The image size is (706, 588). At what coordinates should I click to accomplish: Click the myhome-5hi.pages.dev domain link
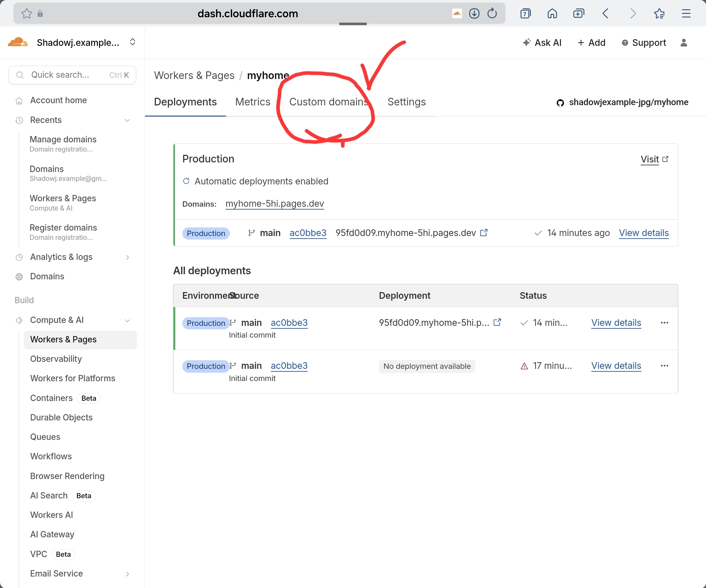pyautogui.click(x=275, y=204)
